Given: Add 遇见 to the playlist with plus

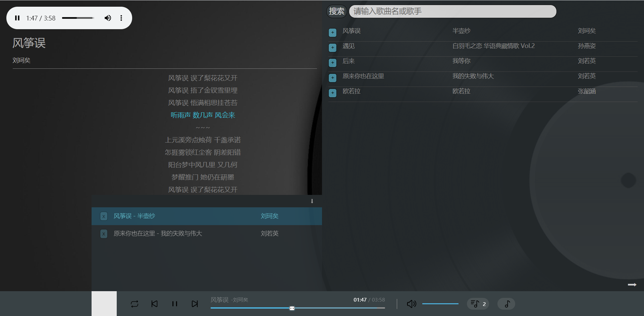Looking at the screenshot, I should coord(332,48).
